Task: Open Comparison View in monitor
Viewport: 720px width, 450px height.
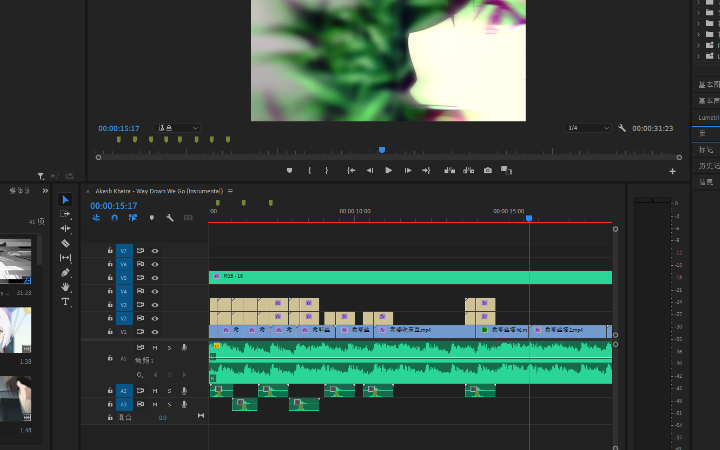Action: [506, 170]
